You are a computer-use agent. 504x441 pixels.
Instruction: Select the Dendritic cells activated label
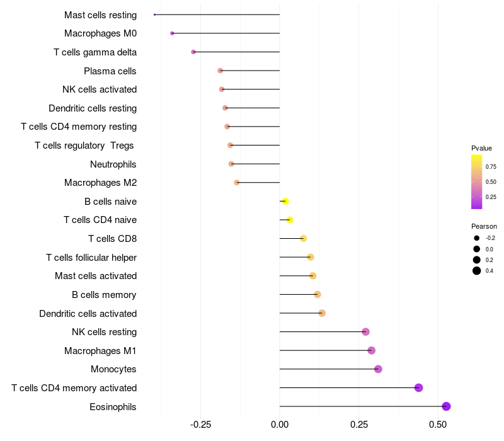pos(88,313)
